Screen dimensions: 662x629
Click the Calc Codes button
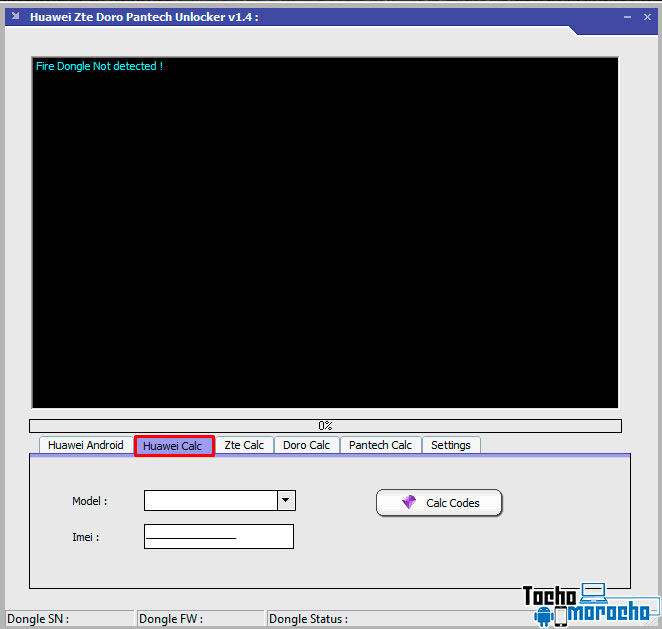click(x=439, y=503)
